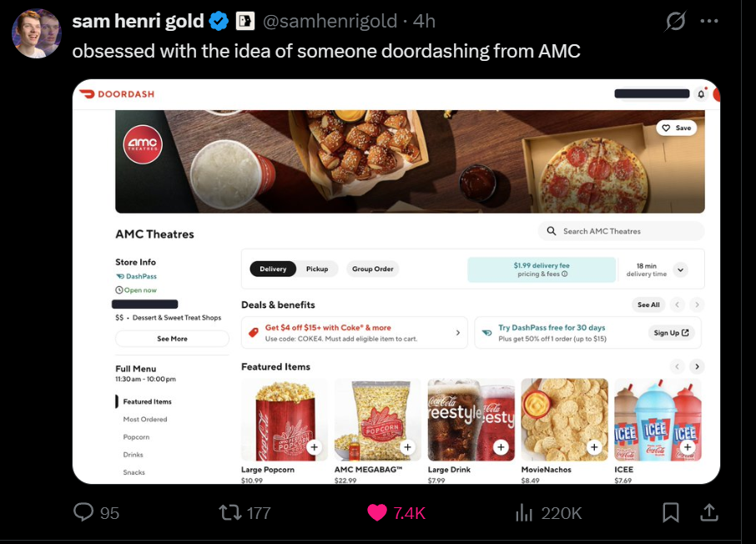Screen dimensions: 756x544
Task: Select the Delivery option
Action: [x=273, y=269]
